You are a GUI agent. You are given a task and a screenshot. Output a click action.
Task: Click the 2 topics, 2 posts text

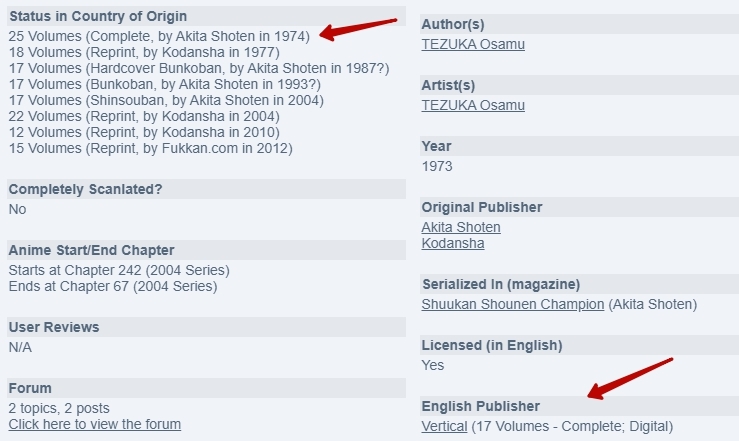pyautogui.click(x=59, y=408)
